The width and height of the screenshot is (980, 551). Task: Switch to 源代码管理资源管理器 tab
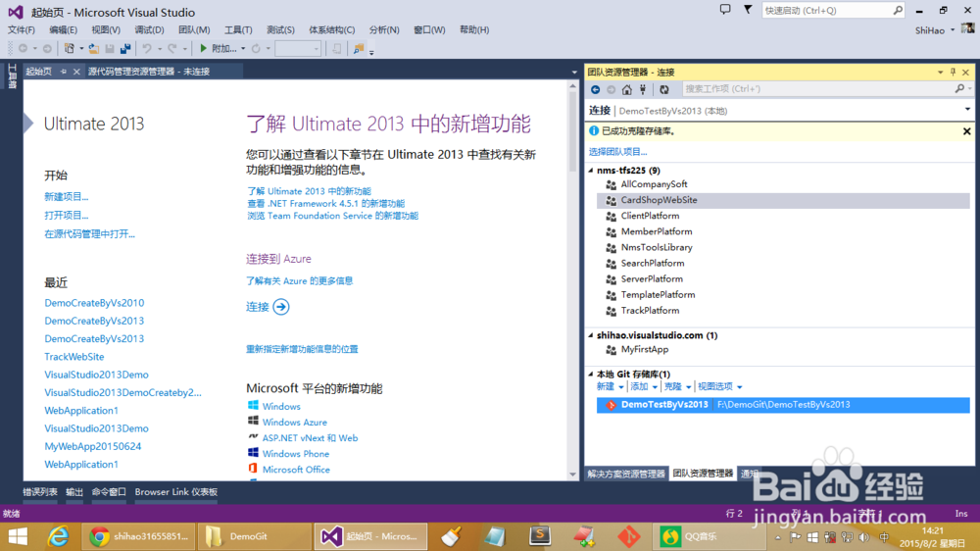(149, 72)
